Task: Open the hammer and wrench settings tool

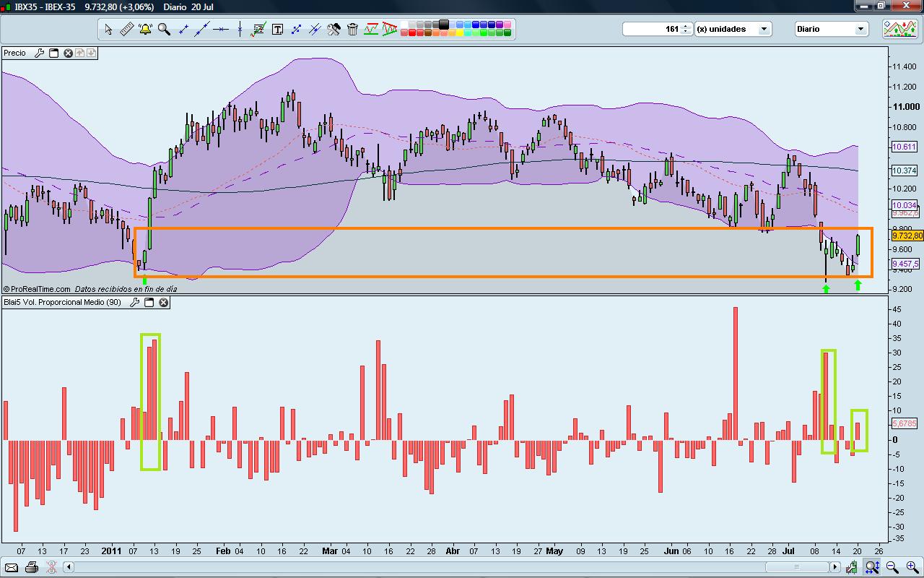Action: pyautogui.click(x=334, y=29)
